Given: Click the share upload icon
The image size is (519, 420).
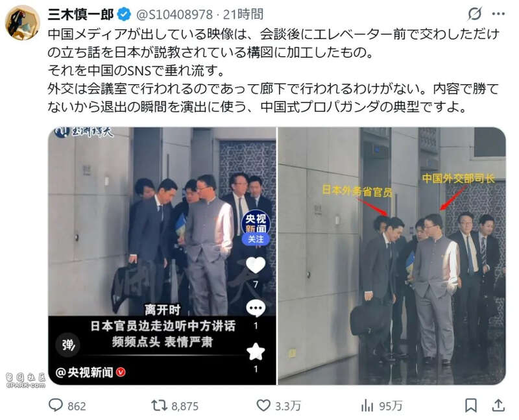Looking at the screenshot, I should pos(498,406).
